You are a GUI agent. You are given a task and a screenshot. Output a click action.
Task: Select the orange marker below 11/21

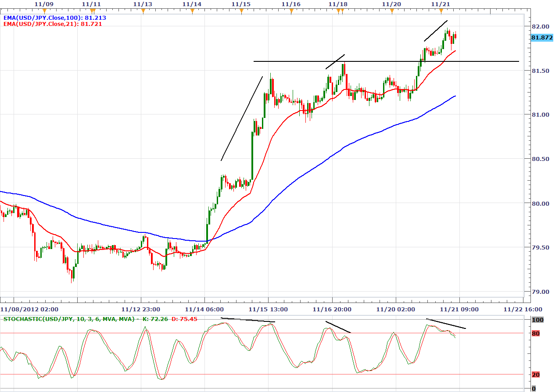coord(441,11)
